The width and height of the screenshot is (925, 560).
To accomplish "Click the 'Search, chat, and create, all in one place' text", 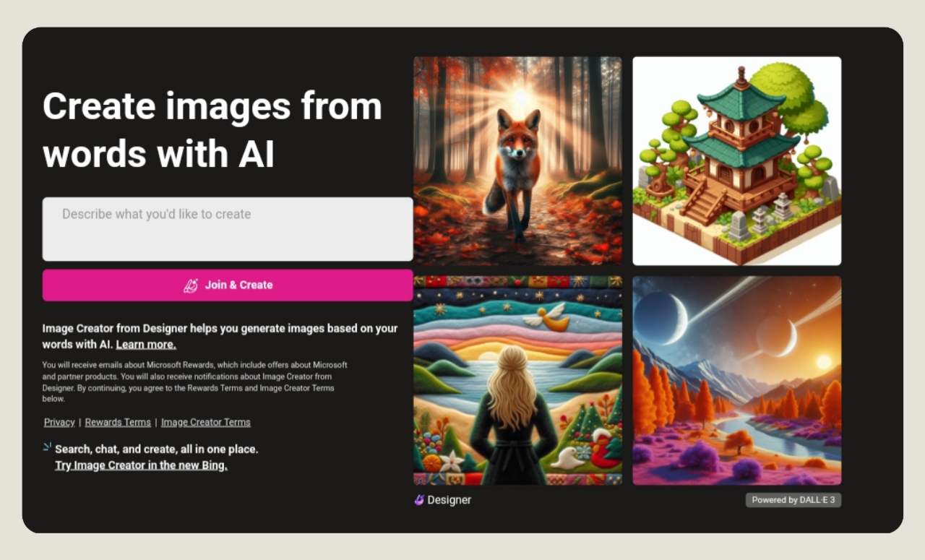I will (156, 449).
